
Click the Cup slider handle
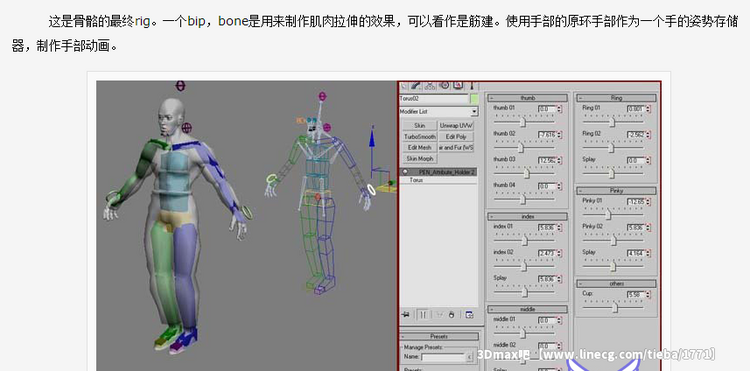[x=615, y=308]
